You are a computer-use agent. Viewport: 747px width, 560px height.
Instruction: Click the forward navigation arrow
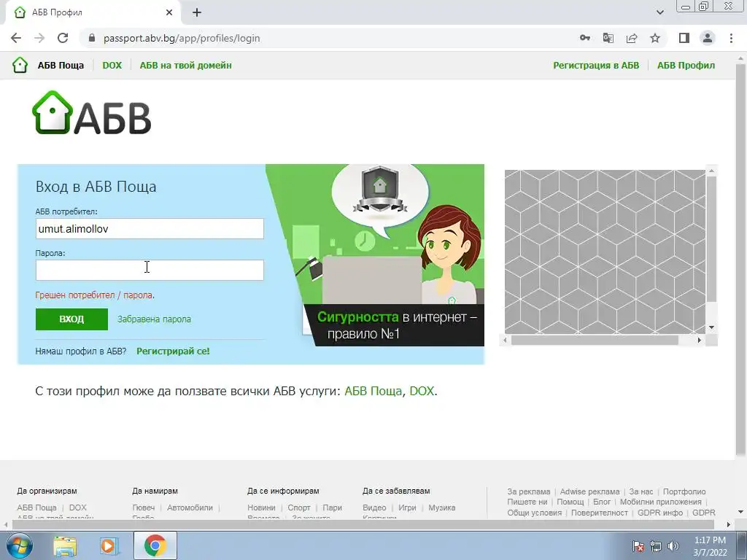click(39, 38)
